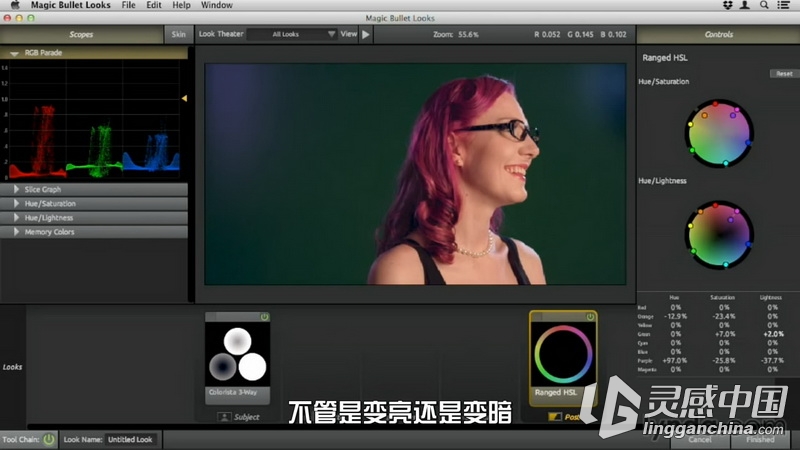800x450 pixels.
Task: Select the cyan handle on Hue/Lightness wheel
Action: 726,265
